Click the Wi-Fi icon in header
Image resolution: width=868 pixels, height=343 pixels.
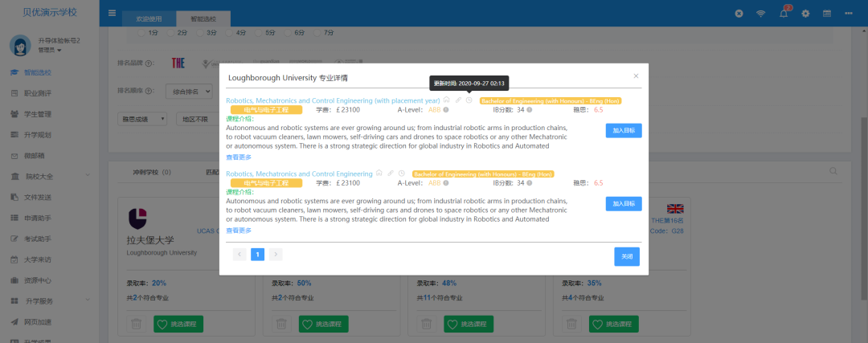pyautogui.click(x=761, y=14)
